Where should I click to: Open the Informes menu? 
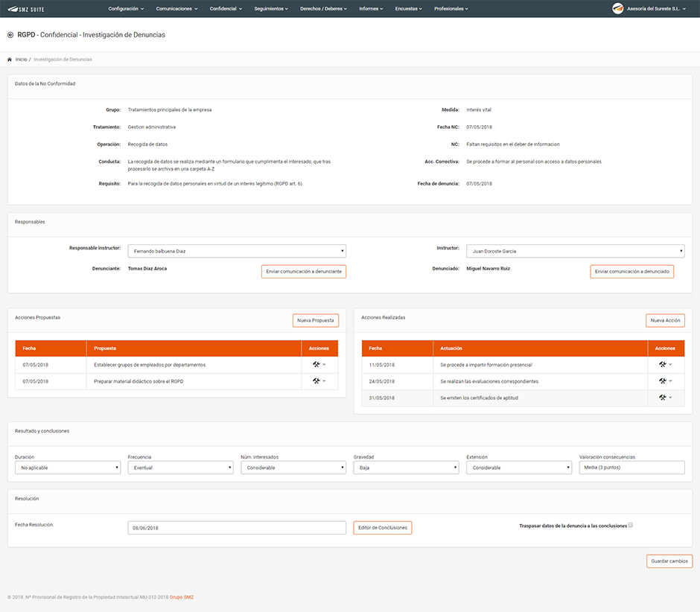click(x=371, y=8)
